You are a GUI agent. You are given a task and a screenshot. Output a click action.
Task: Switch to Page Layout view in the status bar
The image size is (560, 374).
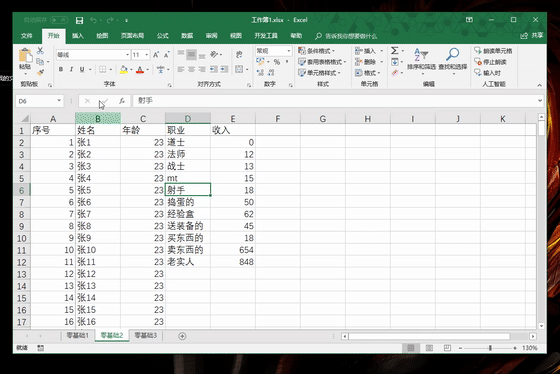point(429,348)
